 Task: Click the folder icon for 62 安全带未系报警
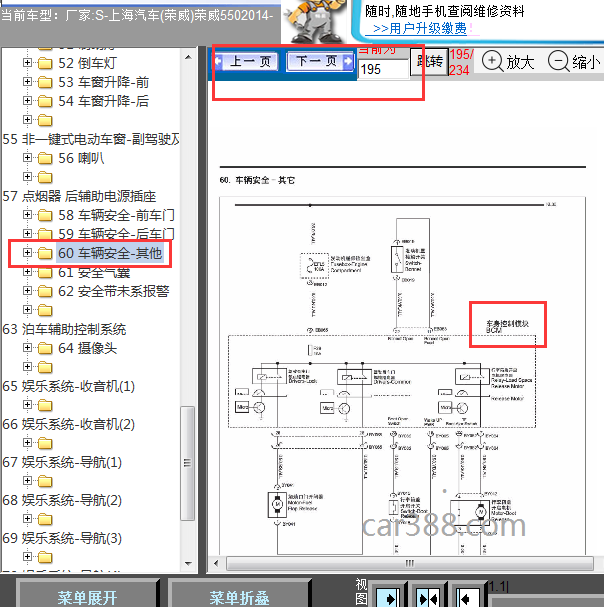coord(45,291)
